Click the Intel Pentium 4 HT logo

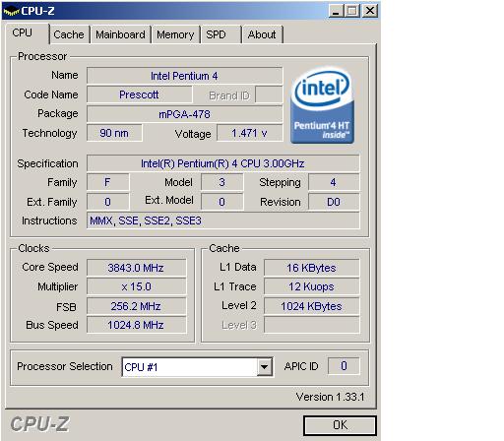(322, 105)
